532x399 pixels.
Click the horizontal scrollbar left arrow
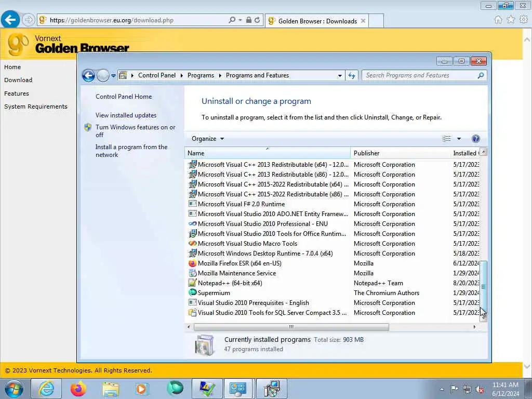(x=189, y=327)
